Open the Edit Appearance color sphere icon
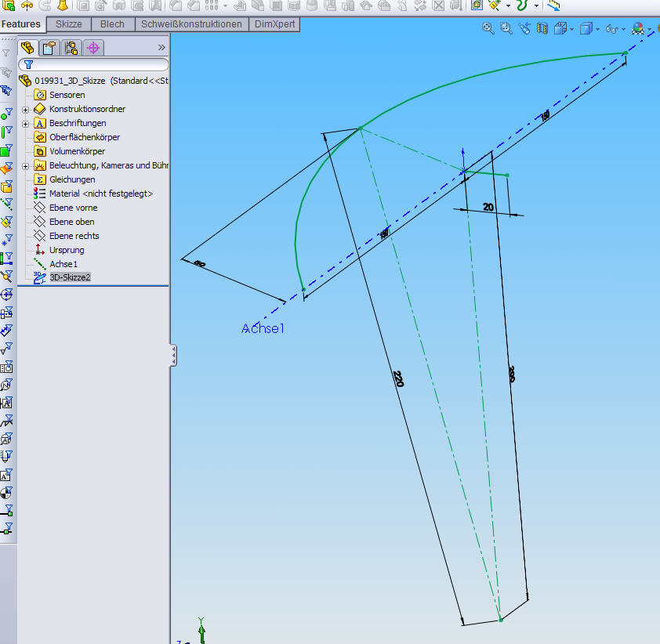 [638, 29]
